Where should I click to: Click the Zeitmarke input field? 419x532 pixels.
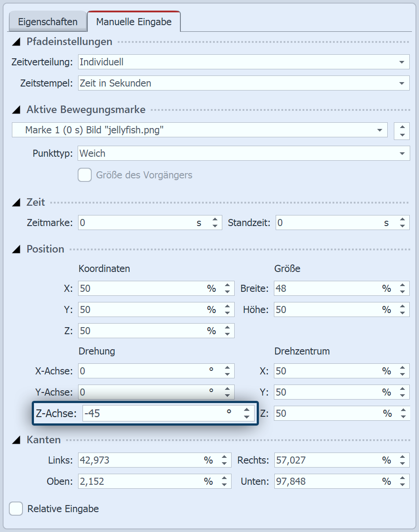pyautogui.click(x=137, y=223)
